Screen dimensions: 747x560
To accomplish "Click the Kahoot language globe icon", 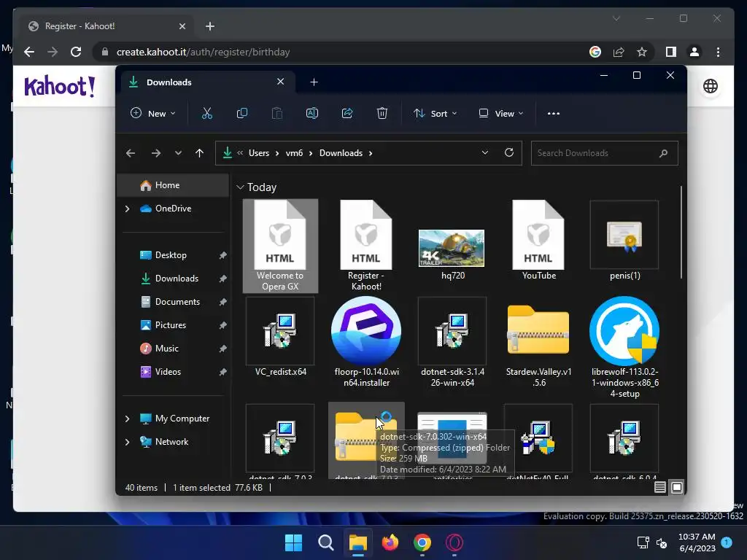I will 711,86.
